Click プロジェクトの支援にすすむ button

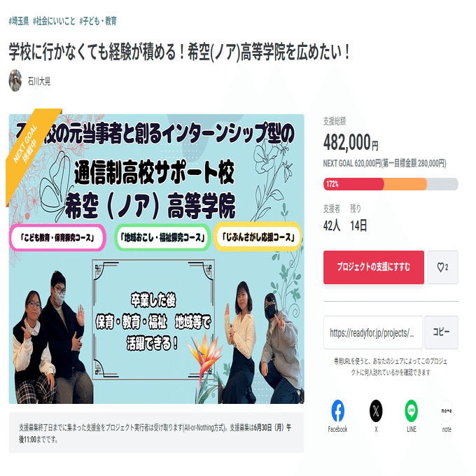click(x=374, y=267)
